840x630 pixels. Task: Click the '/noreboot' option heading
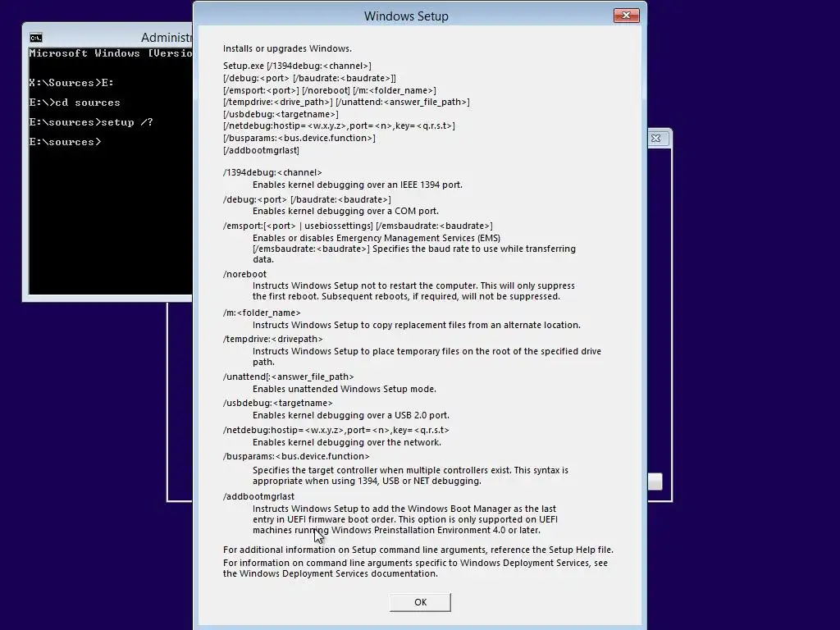pos(244,274)
